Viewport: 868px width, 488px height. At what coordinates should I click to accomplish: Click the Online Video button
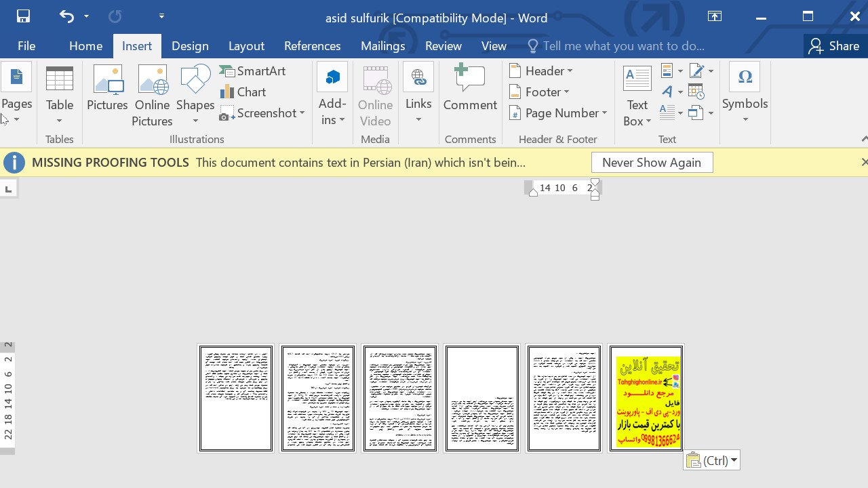point(375,95)
